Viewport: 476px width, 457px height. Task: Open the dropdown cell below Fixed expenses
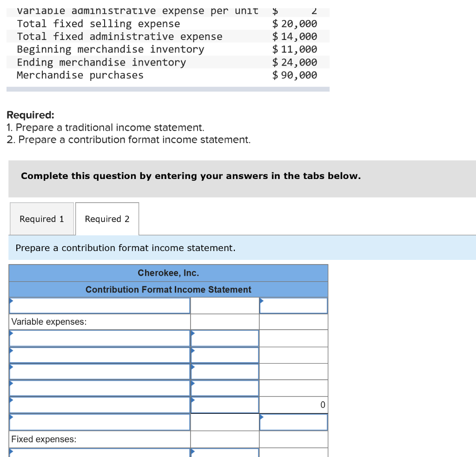pyautogui.click(x=99, y=453)
